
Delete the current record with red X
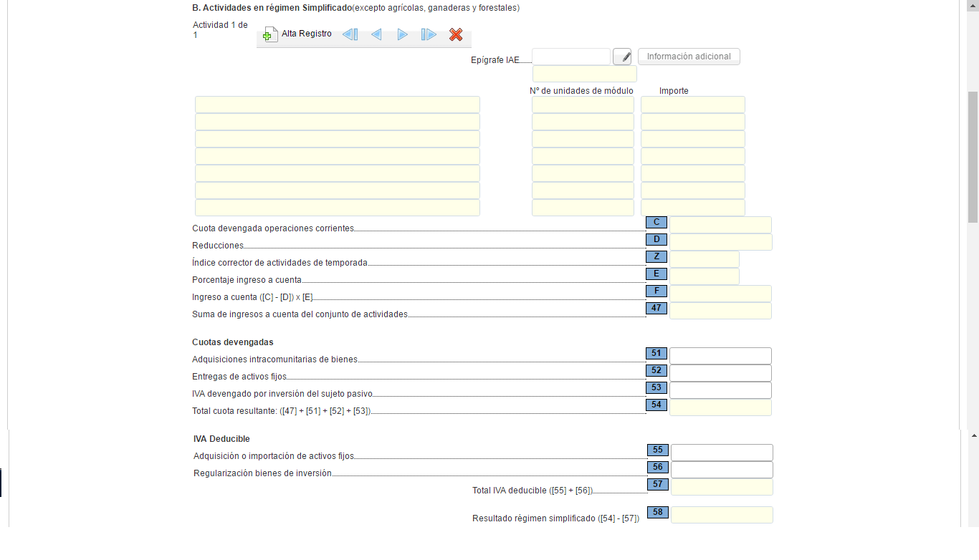point(456,34)
